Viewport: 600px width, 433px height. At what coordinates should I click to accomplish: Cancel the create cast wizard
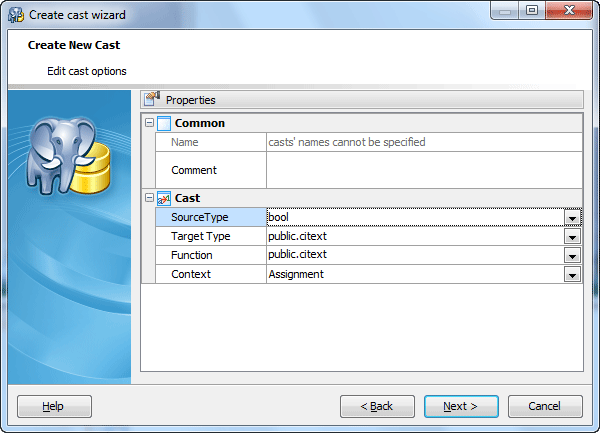[x=545, y=406]
